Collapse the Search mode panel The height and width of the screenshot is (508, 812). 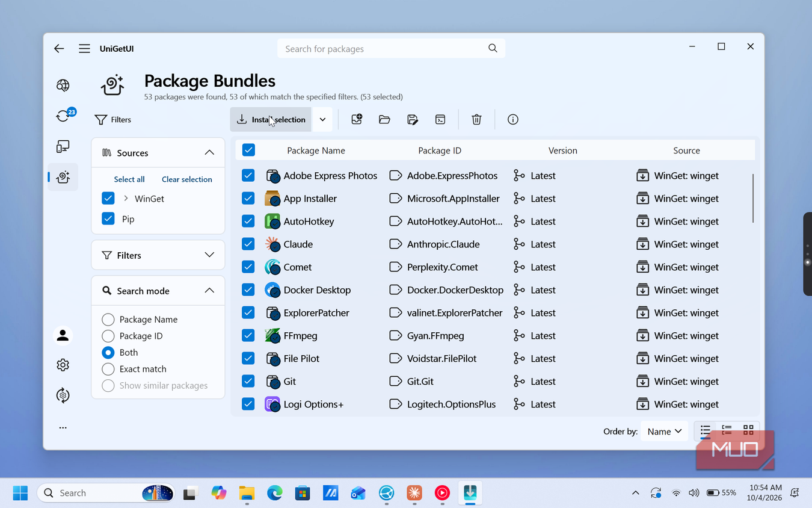coord(209,291)
